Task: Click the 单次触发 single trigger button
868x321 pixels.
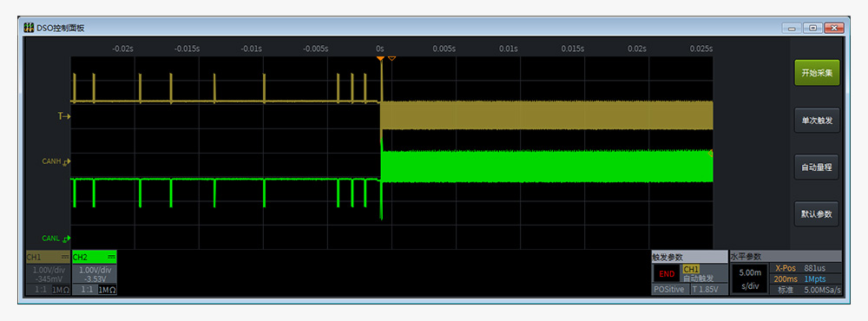Action: (817, 120)
